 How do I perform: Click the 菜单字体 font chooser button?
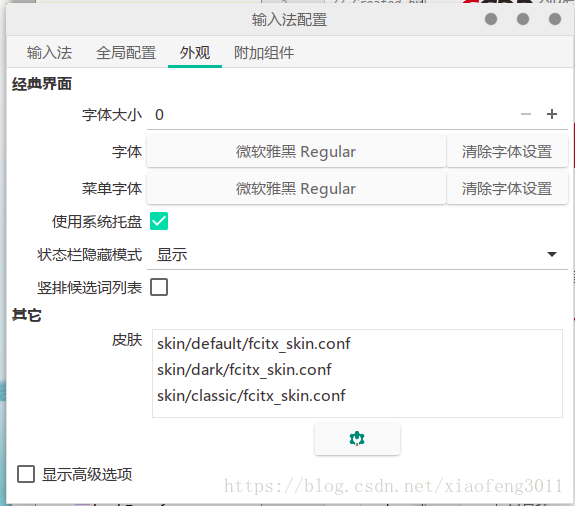(296, 188)
